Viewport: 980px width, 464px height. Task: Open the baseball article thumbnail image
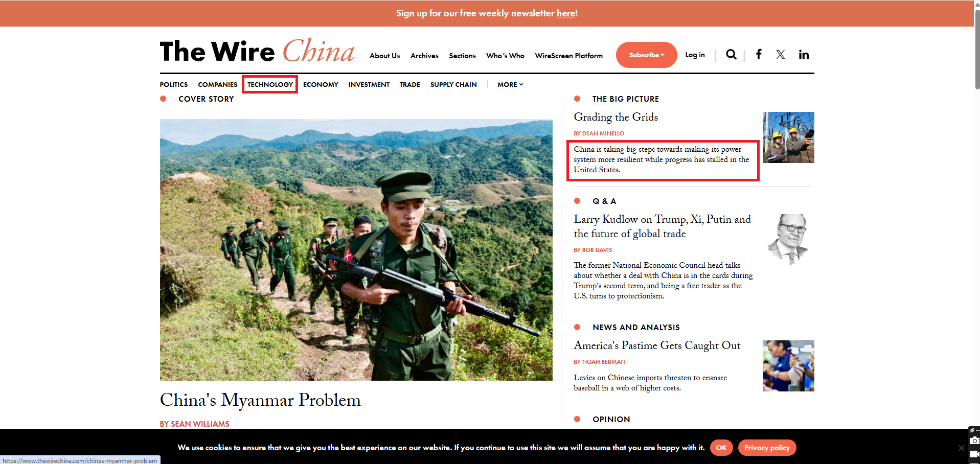point(788,366)
